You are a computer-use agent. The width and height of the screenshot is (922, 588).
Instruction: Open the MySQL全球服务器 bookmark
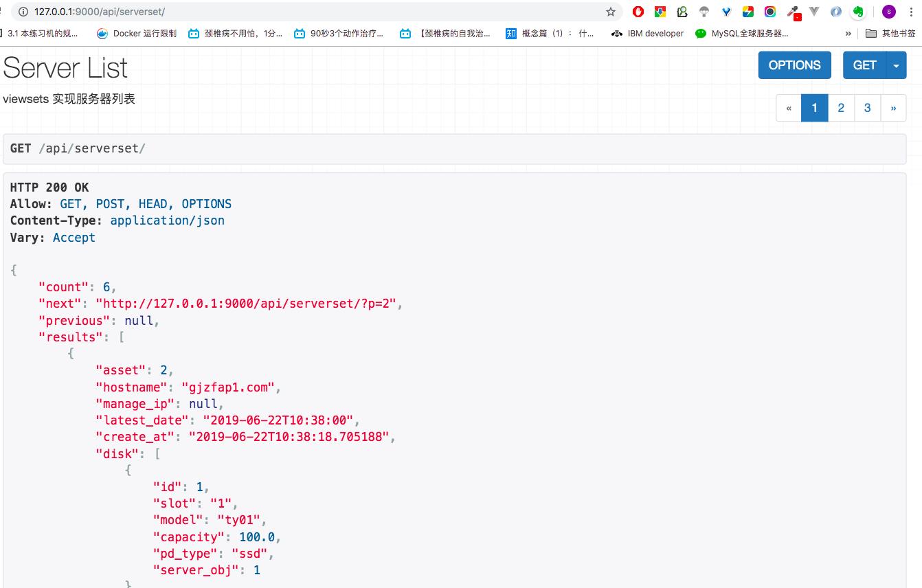tap(742, 33)
